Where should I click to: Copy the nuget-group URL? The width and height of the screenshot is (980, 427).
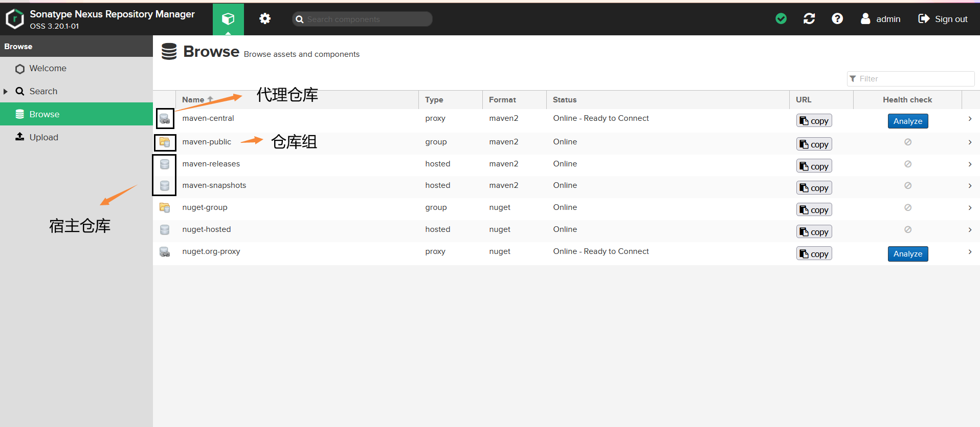tap(814, 210)
